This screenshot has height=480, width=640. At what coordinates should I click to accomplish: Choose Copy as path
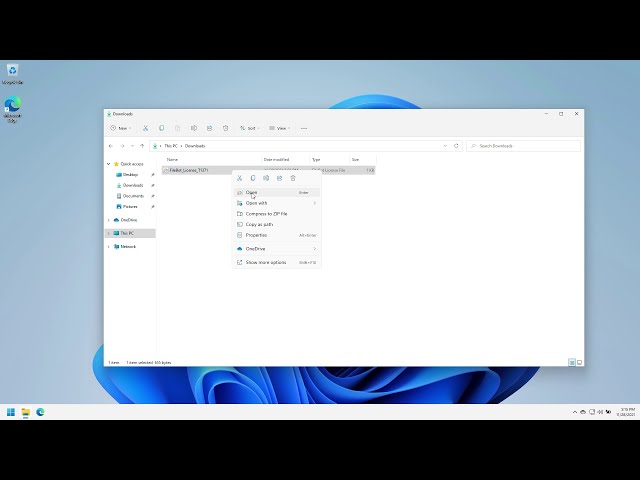tap(276, 224)
